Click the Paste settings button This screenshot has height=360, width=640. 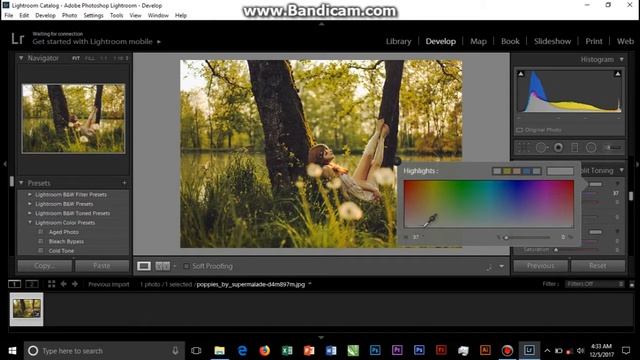[x=102, y=266]
